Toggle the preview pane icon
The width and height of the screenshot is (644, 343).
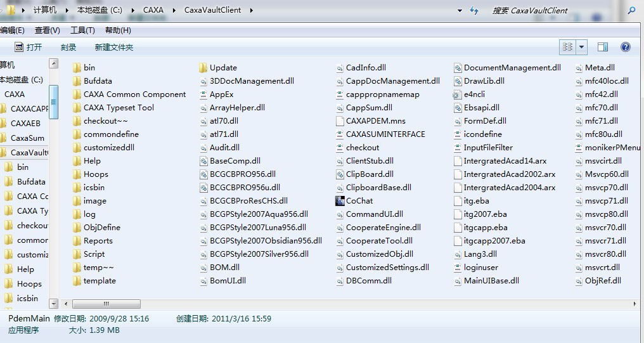tap(603, 48)
